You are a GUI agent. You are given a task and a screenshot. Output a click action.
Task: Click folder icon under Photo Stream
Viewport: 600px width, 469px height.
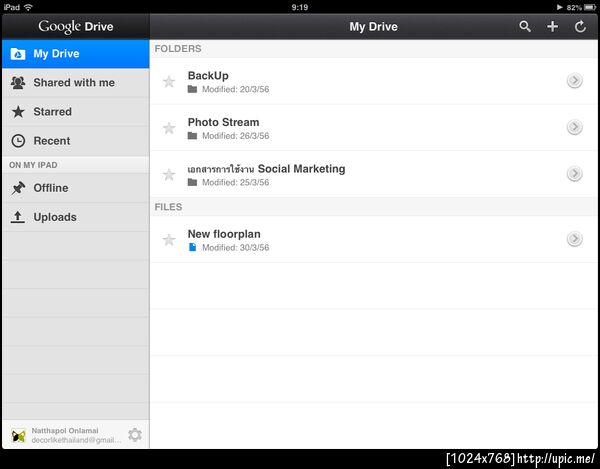point(192,136)
